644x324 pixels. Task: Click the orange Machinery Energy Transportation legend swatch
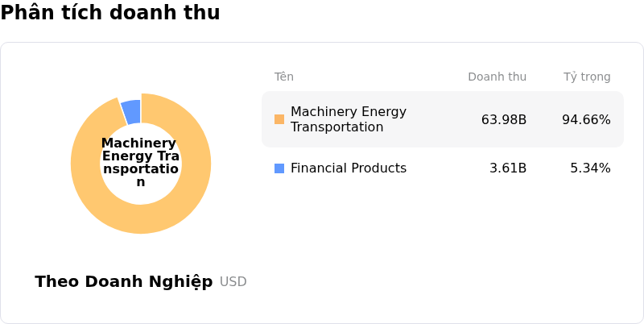click(x=279, y=119)
